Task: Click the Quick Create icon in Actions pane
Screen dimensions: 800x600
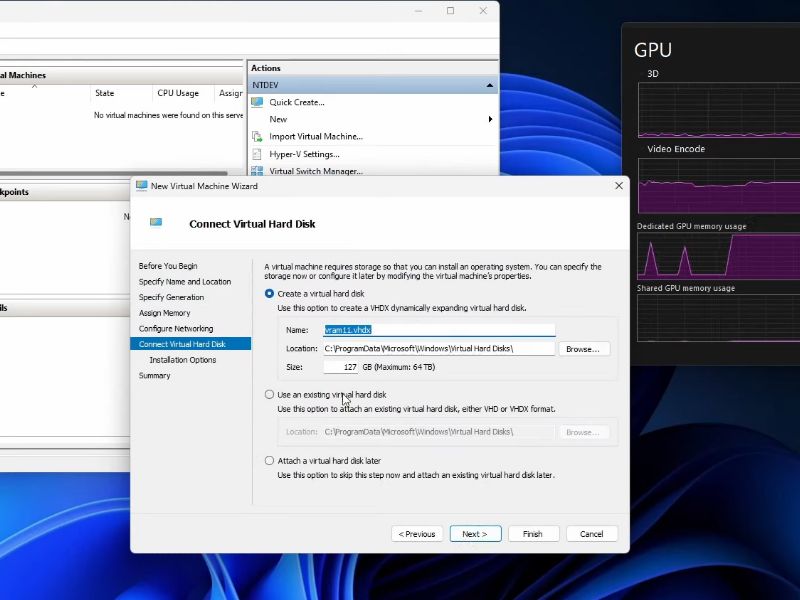Action: coord(257,102)
